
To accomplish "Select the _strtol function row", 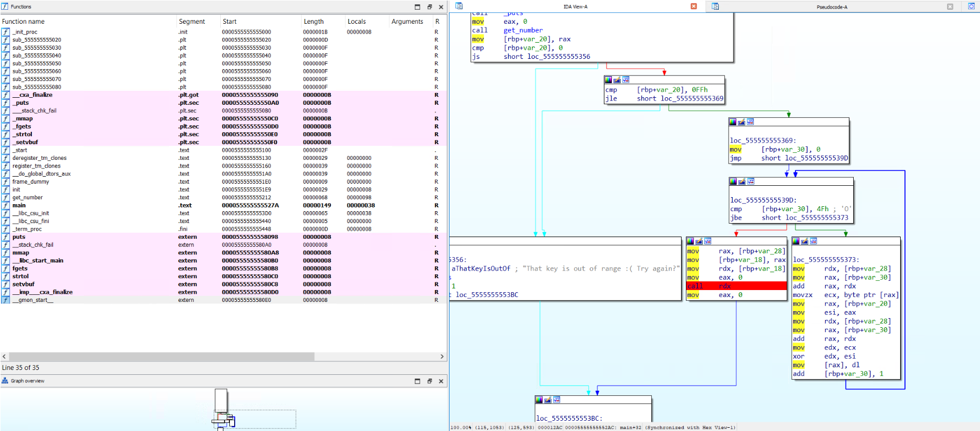I will [x=223, y=134].
